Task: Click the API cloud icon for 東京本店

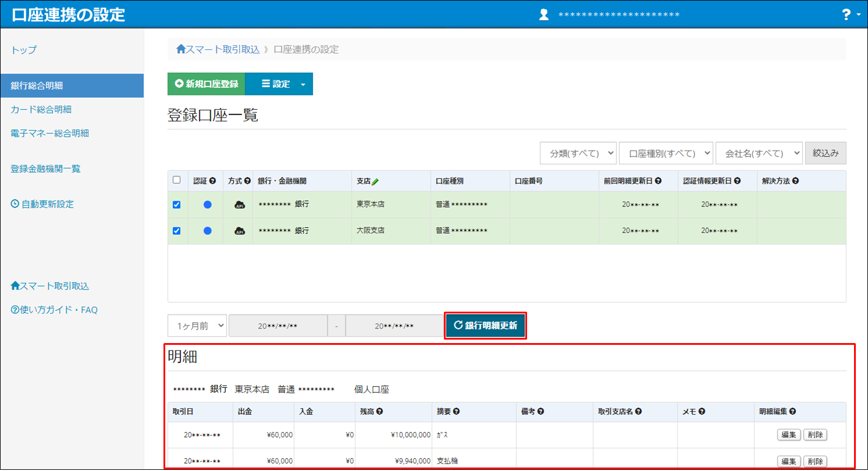Action: pyautogui.click(x=239, y=205)
